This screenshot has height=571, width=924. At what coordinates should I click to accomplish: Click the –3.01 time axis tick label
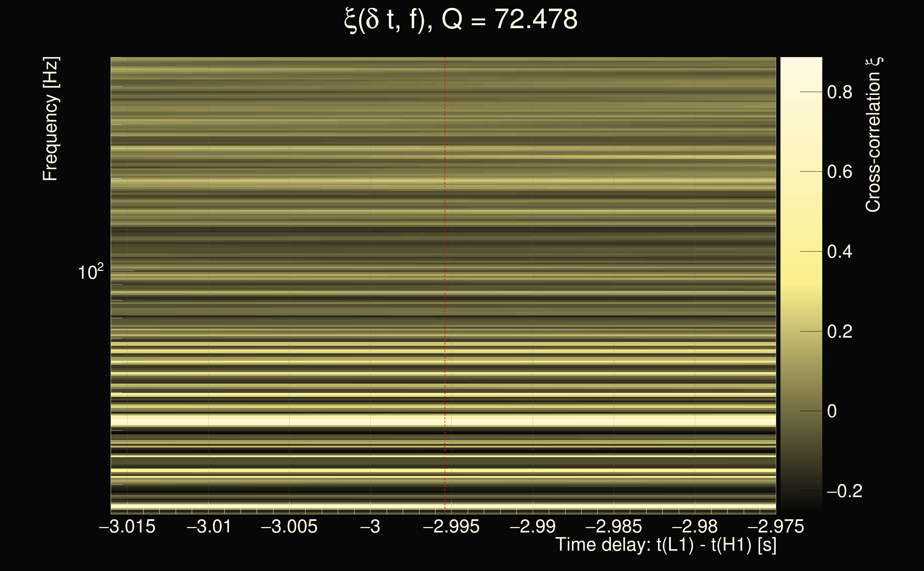[x=209, y=527]
